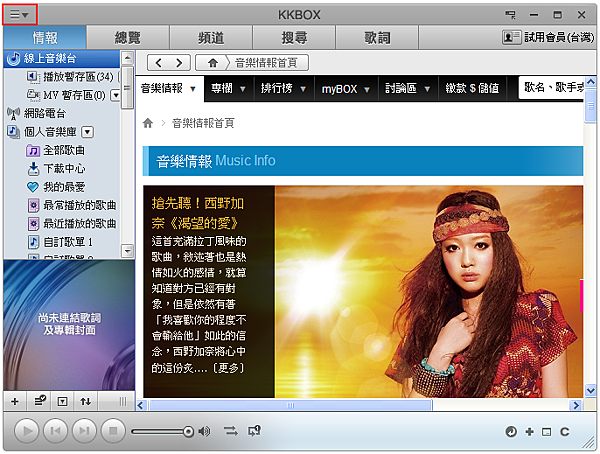This screenshot has width=600, height=454.
Task: Click the featured artist banner image
Action: (429, 292)
